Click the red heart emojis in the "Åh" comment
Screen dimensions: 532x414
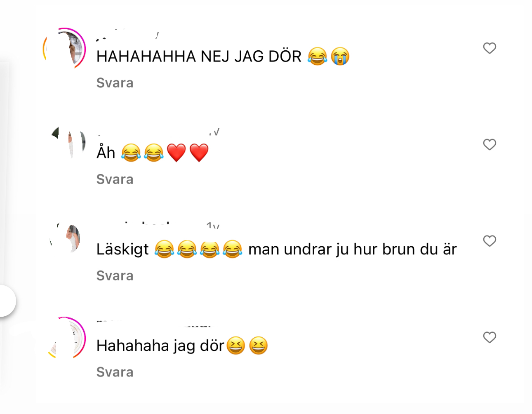coord(188,153)
